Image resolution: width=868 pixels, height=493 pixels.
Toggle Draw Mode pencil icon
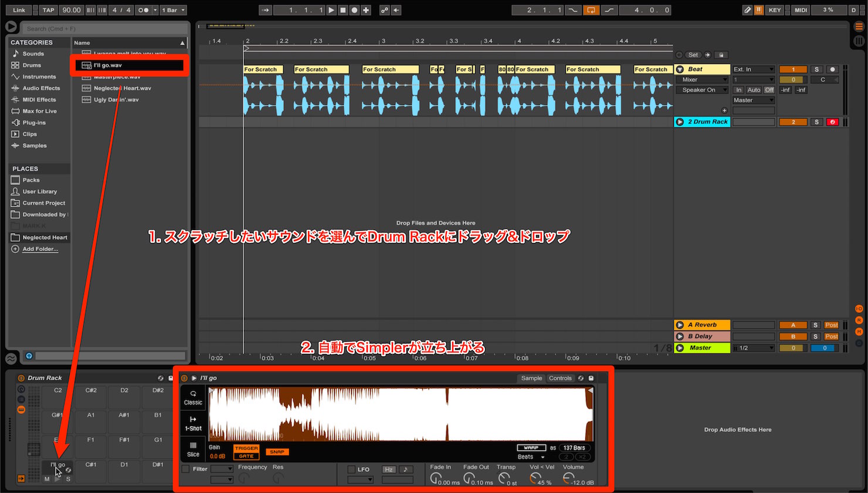coord(747,10)
